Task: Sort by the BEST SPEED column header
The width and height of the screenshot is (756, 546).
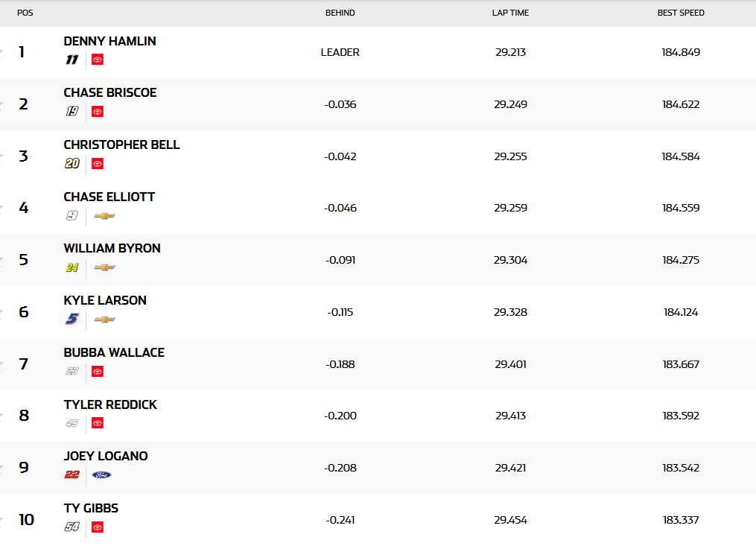Action: click(x=681, y=13)
